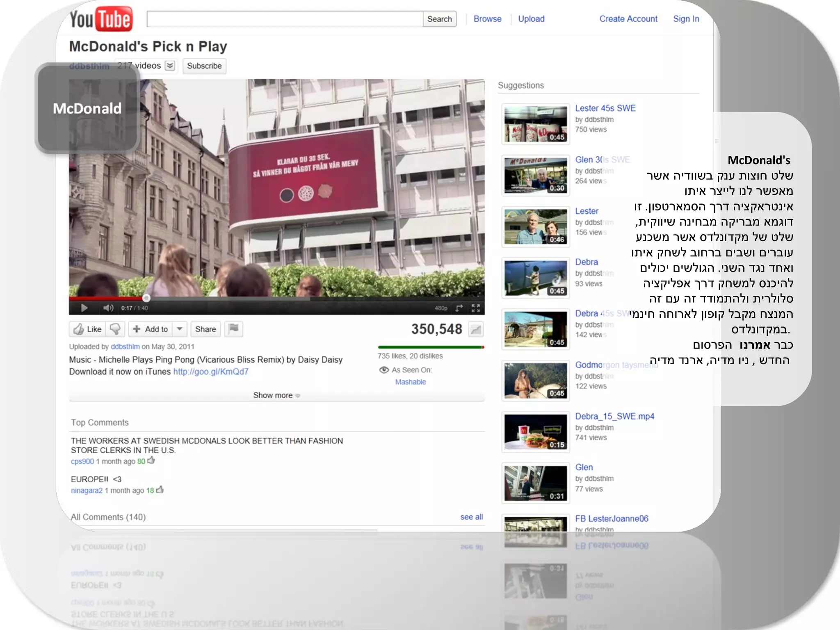Click the YouTube search input field
Viewport: 840px width, 630px height.
point(285,19)
